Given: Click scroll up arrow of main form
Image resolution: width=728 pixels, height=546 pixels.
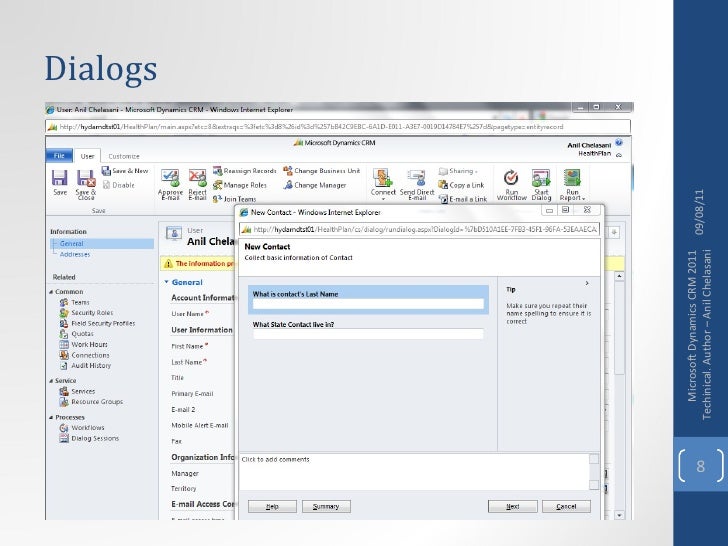Looking at the screenshot, I should pos(619,276).
